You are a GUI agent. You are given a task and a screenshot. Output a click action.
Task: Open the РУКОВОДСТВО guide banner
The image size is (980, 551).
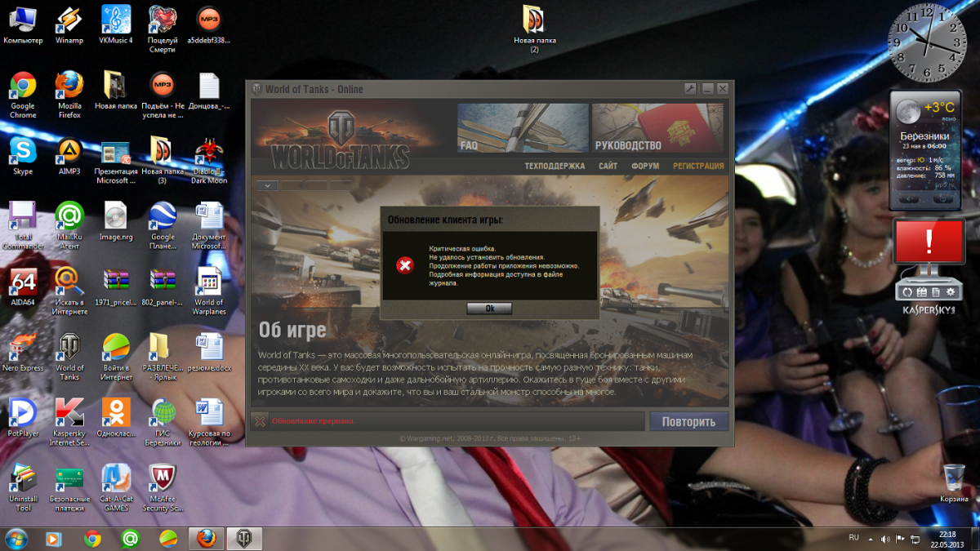pos(658,128)
